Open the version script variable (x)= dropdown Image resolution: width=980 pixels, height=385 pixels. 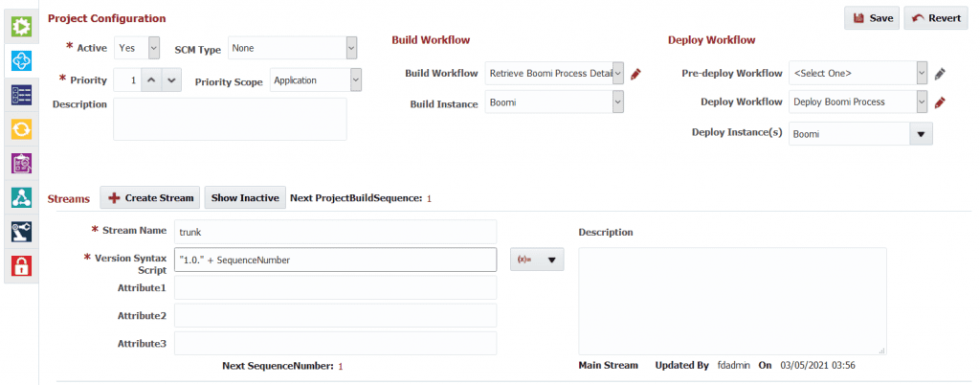tap(538, 260)
